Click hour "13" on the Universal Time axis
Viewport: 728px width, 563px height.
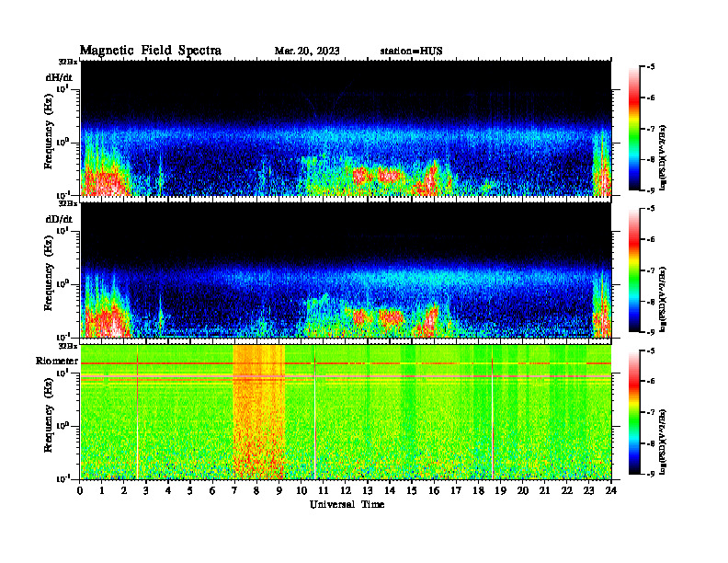pos(368,490)
